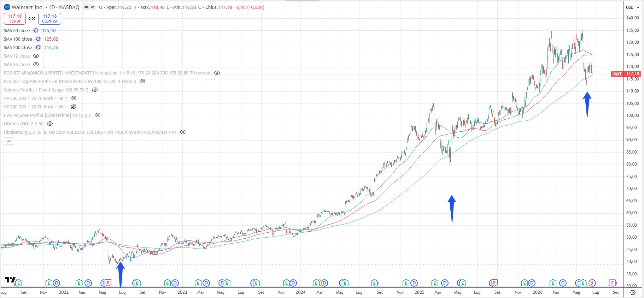This screenshot has width=644, height=298.
Task: Open the red earnings marker near September 2025
Action: tap(494, 283)
